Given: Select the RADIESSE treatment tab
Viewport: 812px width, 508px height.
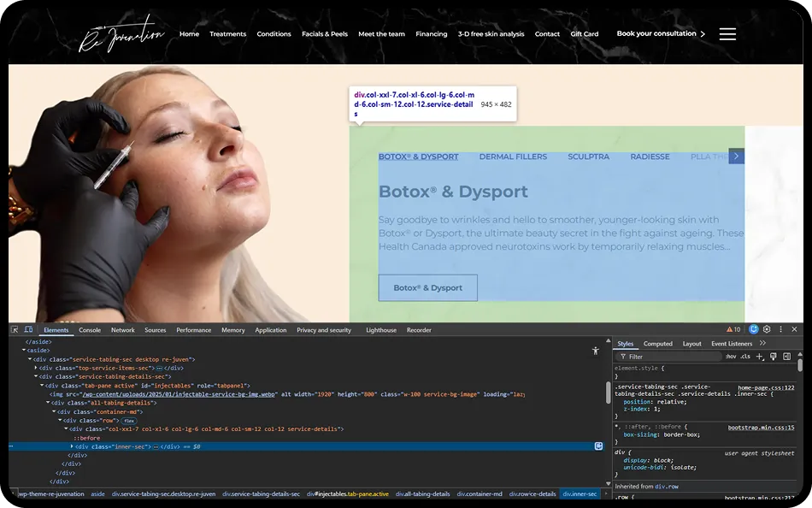Looking at the screenshot, I should pos(650,157).
